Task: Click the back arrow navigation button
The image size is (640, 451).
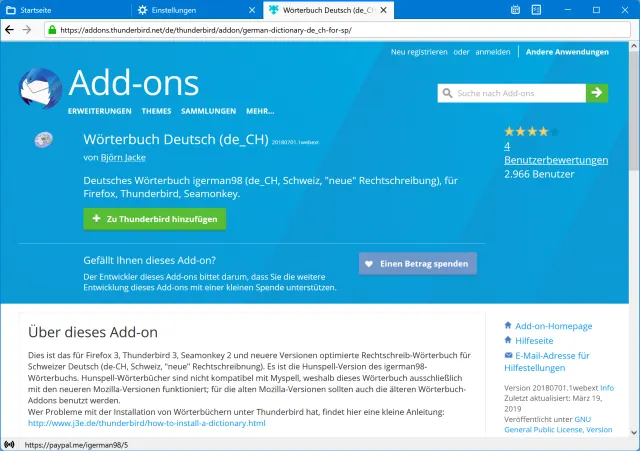Action: [9, 30]
